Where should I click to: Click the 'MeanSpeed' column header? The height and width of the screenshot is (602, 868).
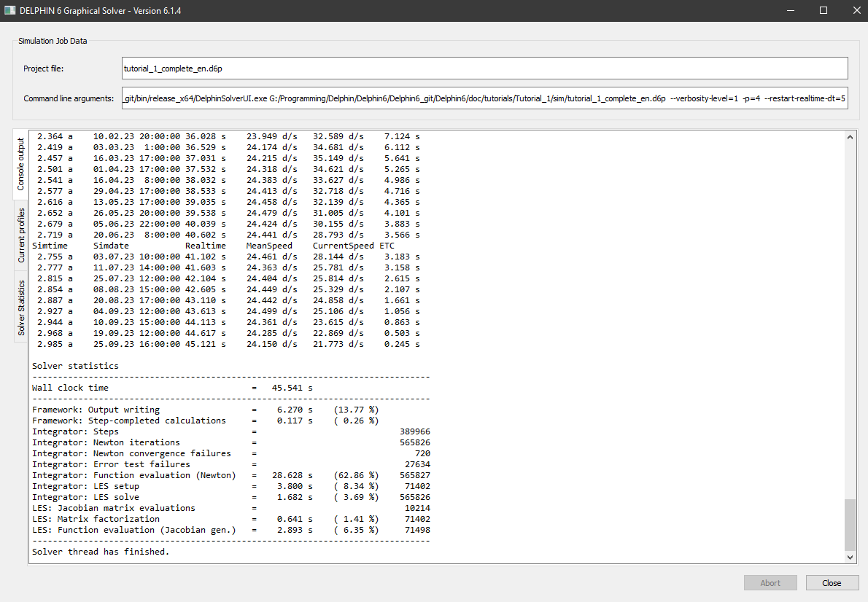click(269, 246)
